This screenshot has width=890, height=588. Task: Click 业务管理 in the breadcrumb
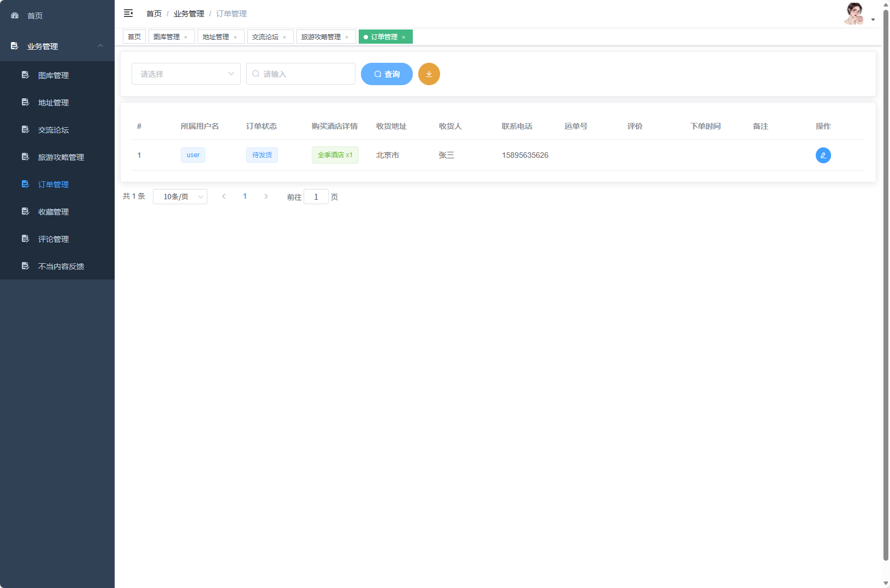[x=188, y=13]
